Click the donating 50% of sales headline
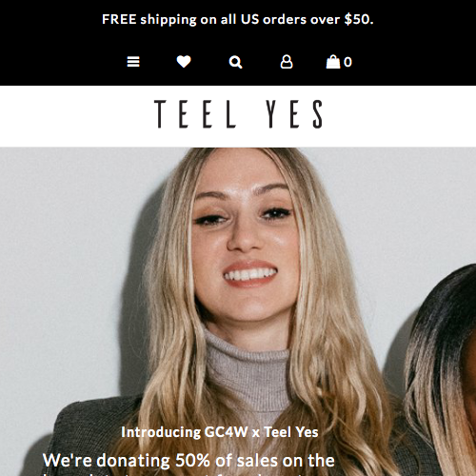The image size is (476, 476). [188, 461]
